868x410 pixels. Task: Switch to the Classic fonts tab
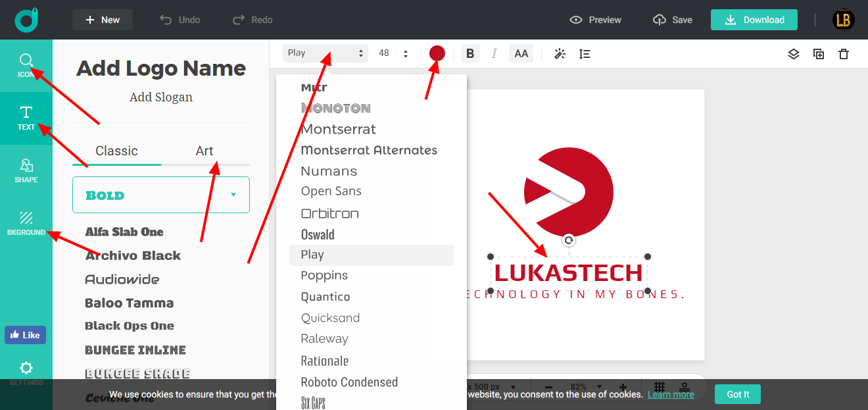tap(116, 151)
